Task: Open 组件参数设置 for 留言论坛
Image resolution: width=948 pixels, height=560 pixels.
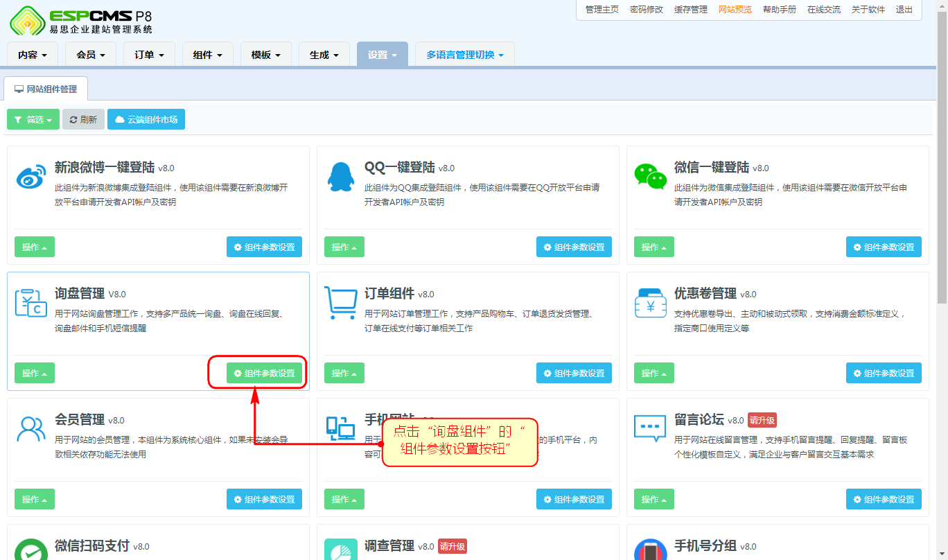Action: pyautogui.click(x=884, y=499)
